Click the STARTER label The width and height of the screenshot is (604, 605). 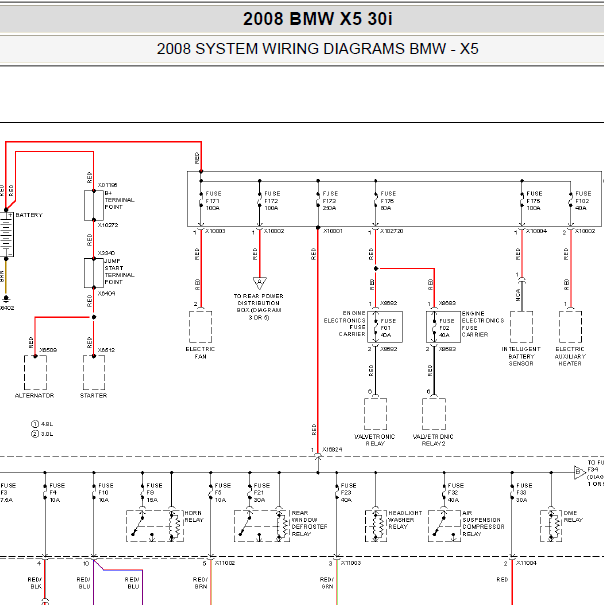(x=93, y=395)
